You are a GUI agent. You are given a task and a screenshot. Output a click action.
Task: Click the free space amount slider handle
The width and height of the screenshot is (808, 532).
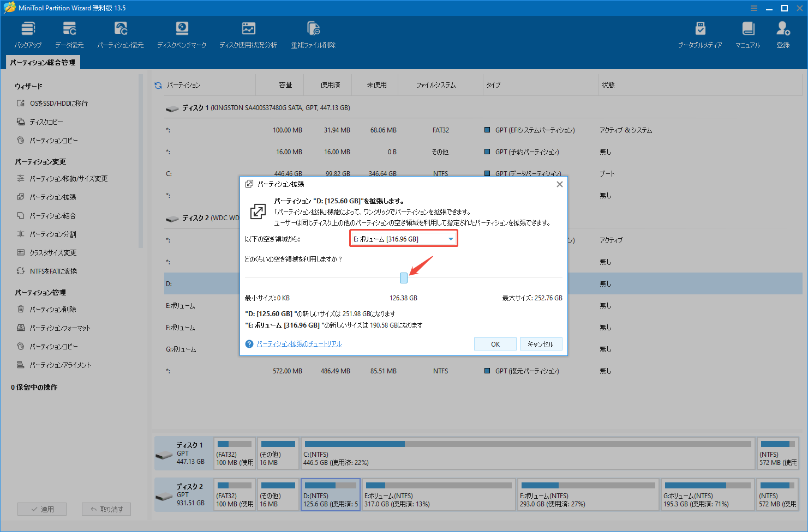click(404, 278)
